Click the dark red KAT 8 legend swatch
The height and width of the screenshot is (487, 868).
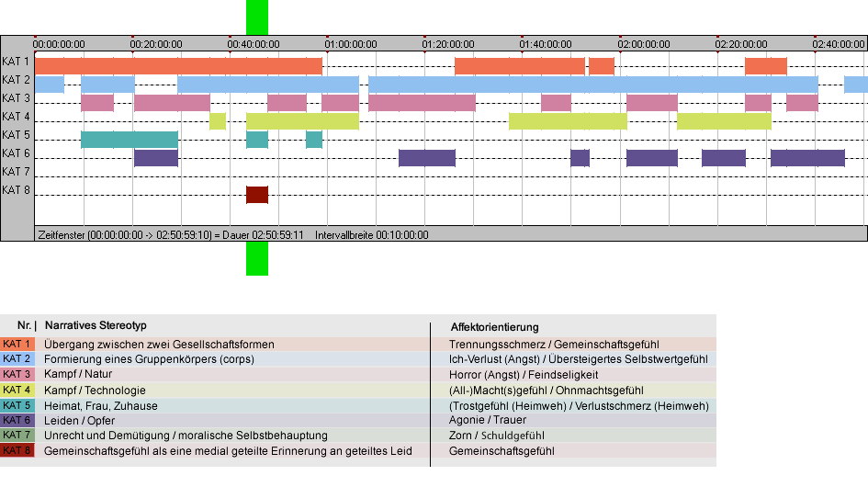17,450
